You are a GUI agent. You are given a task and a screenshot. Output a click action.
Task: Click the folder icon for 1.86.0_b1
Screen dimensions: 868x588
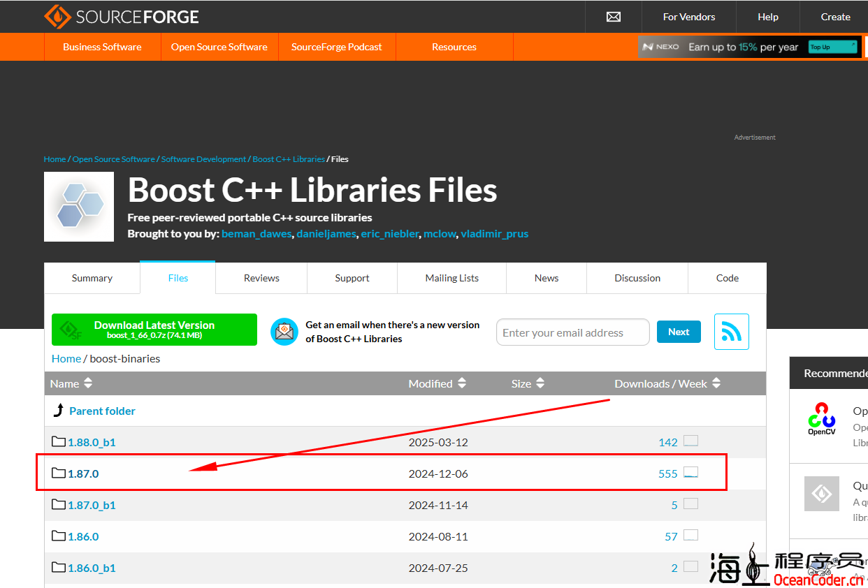59,567
